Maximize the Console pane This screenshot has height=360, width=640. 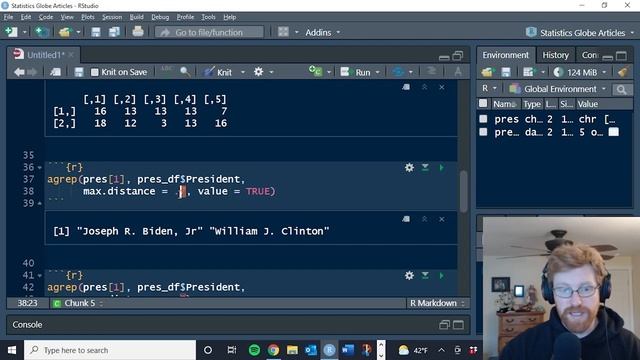[458, 325]
